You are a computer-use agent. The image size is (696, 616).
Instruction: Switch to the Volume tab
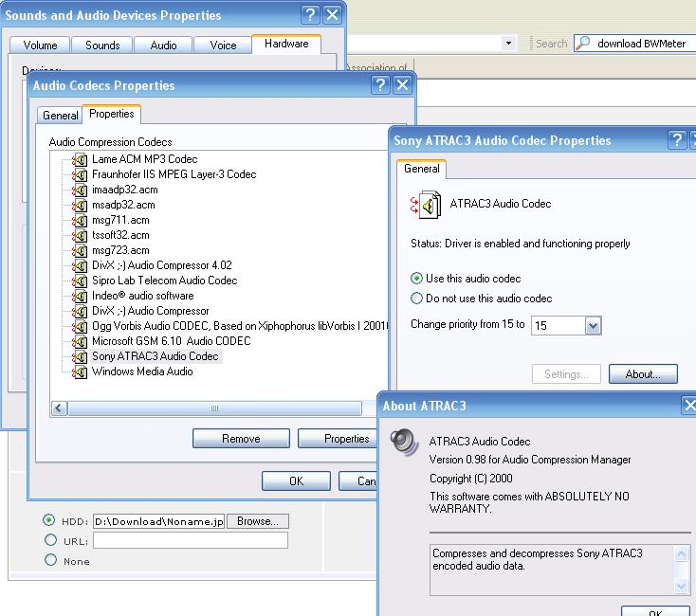click(x=40, y=45)
